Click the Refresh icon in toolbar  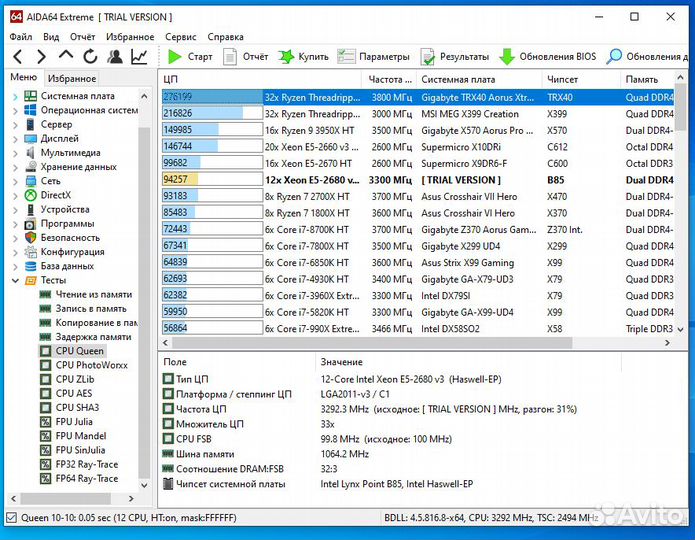[x=90, y=57]
